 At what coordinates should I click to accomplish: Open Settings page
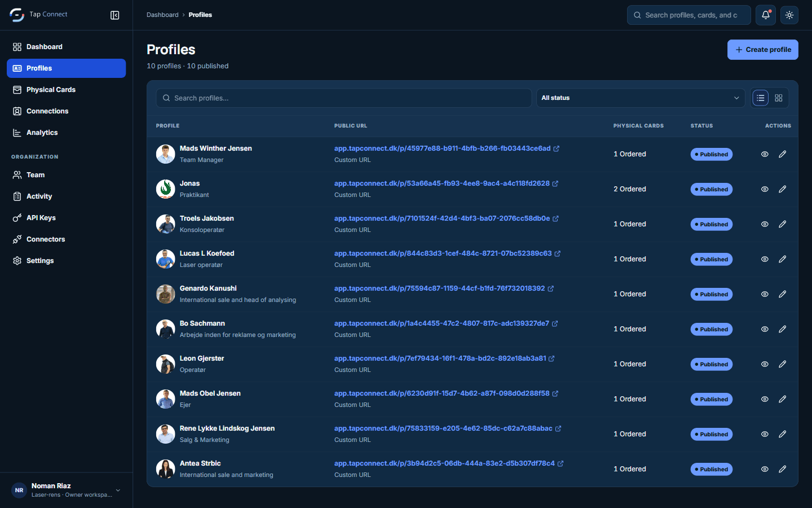pos(67,261)
